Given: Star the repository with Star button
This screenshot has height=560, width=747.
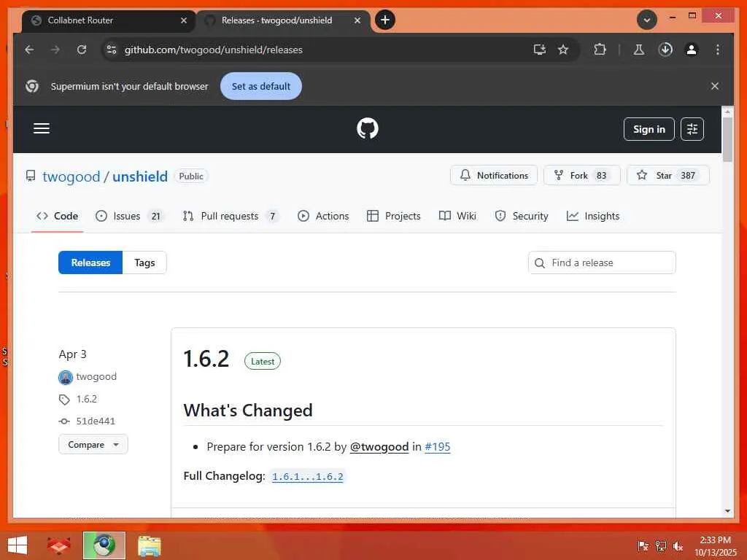Looking at the screenshot, I should point(668,175).
